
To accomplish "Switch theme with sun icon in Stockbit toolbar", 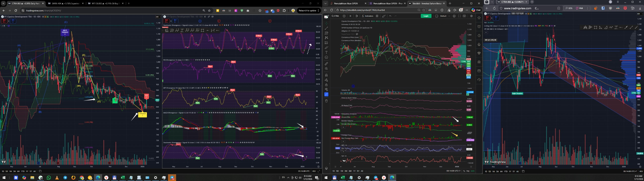I will coord(471,16).
